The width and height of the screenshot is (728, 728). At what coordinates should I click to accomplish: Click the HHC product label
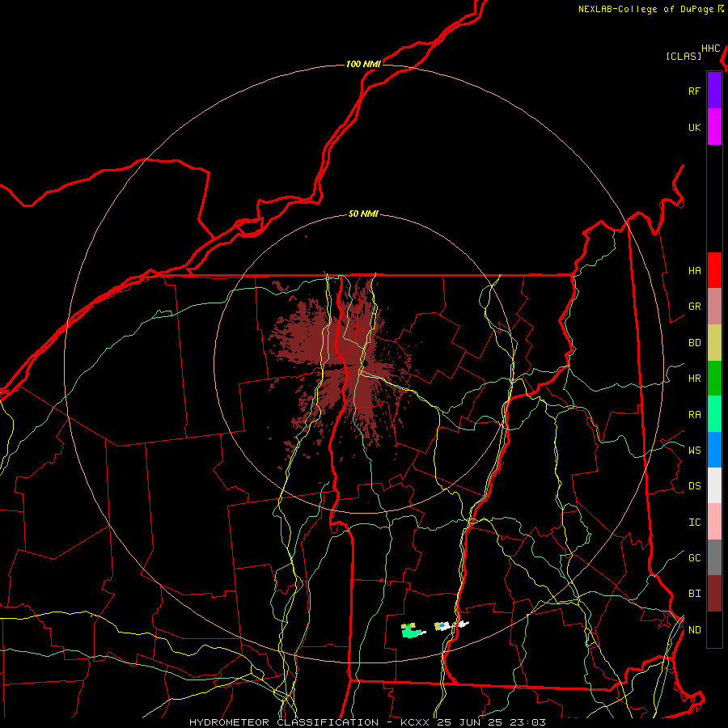pyautogui.click(x=710, y=49)
